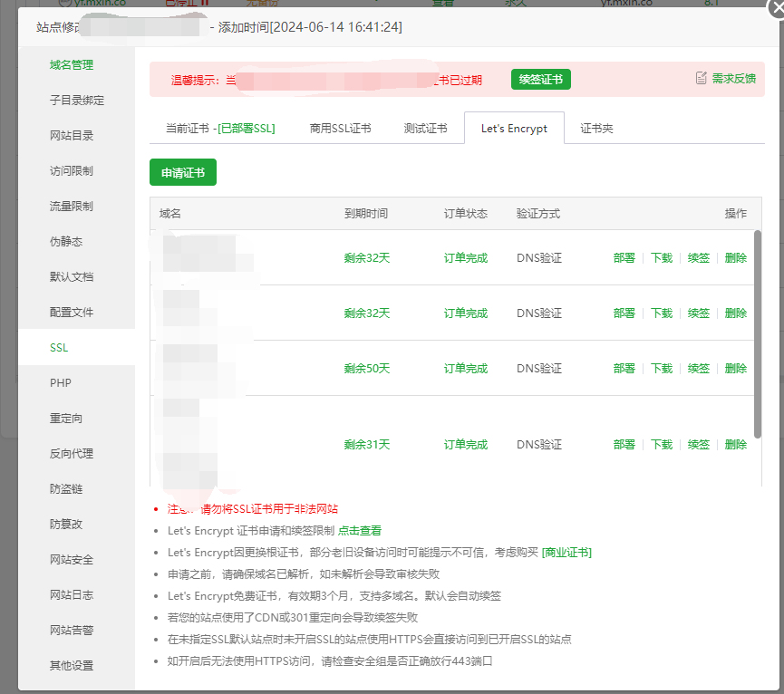784x694 pixels.
Task: Click 下载 on the 剩余50天 certificate
Action: (662, 369)
